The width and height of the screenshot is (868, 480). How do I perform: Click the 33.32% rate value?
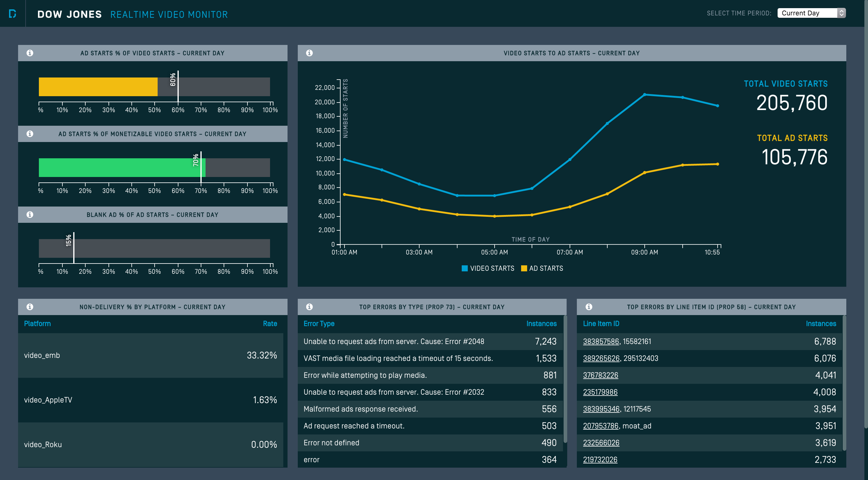(x=262, y=355)
